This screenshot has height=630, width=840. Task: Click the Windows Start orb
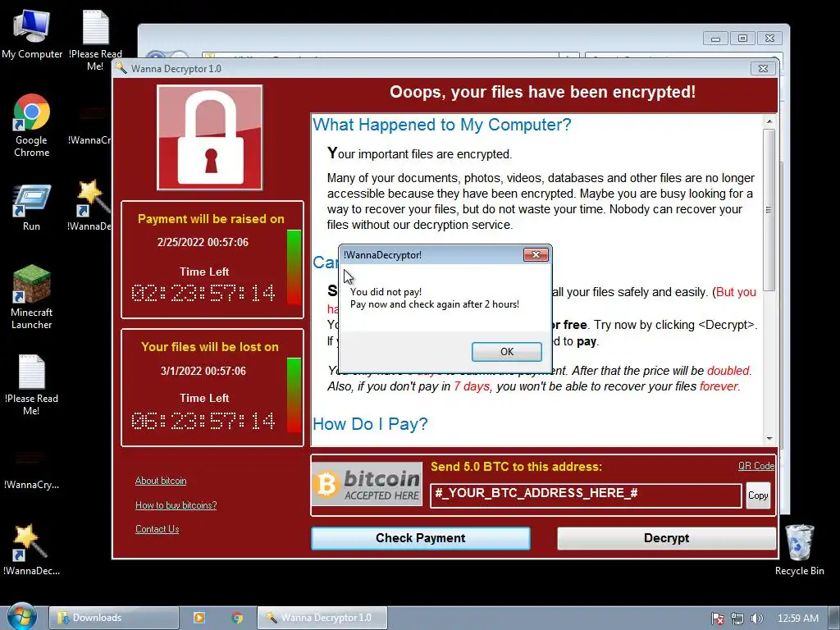coord(22,617)
